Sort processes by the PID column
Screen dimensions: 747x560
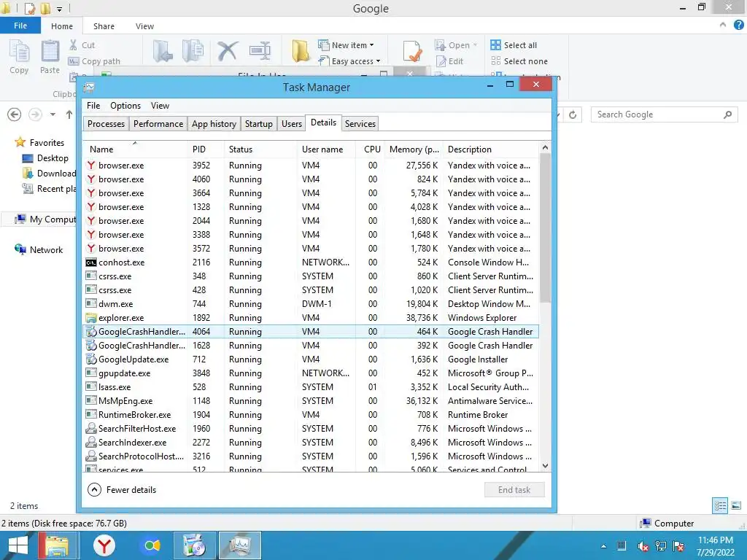pos(206,149)
